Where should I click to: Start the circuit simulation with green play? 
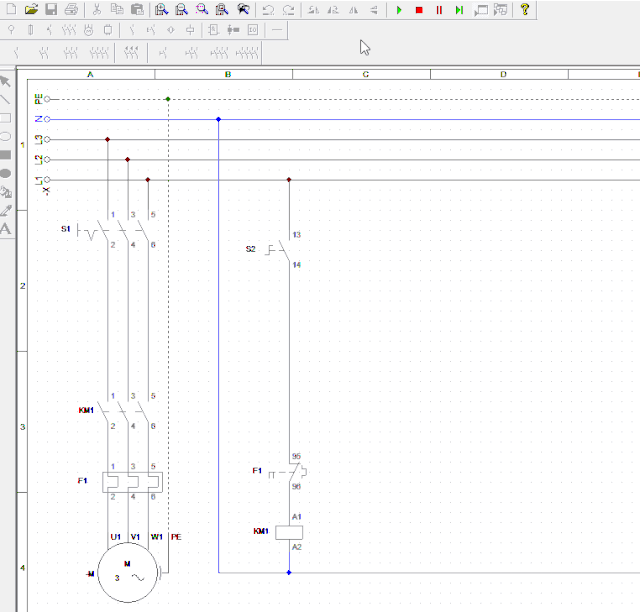(x=399, y=10)
